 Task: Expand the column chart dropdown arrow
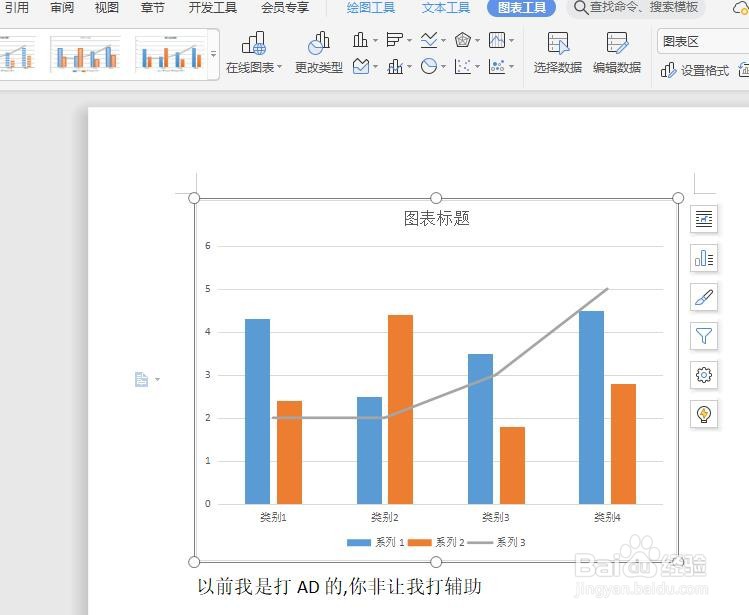tap(375, 41)
